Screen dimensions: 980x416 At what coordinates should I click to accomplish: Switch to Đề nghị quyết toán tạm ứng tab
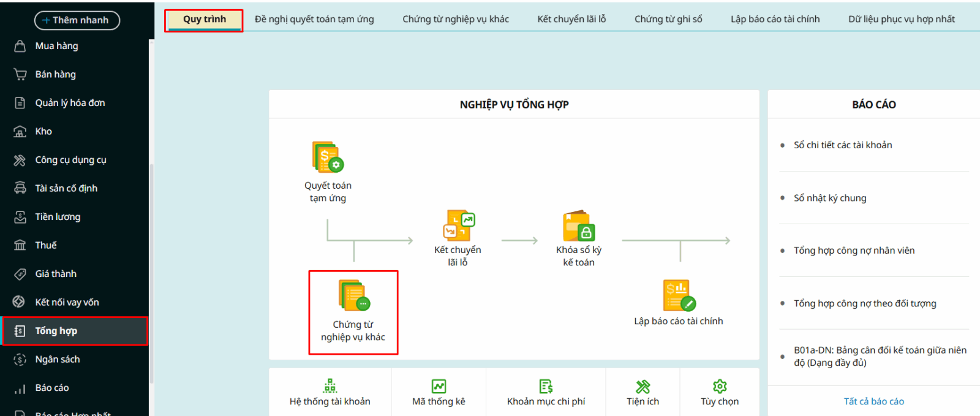(314, 19)
